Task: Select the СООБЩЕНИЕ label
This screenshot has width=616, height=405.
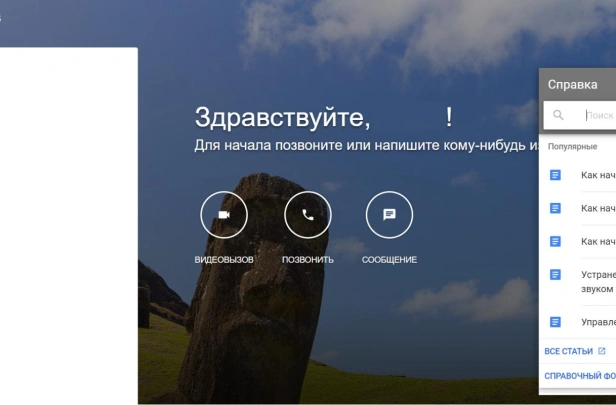Action: coord(389,260)
